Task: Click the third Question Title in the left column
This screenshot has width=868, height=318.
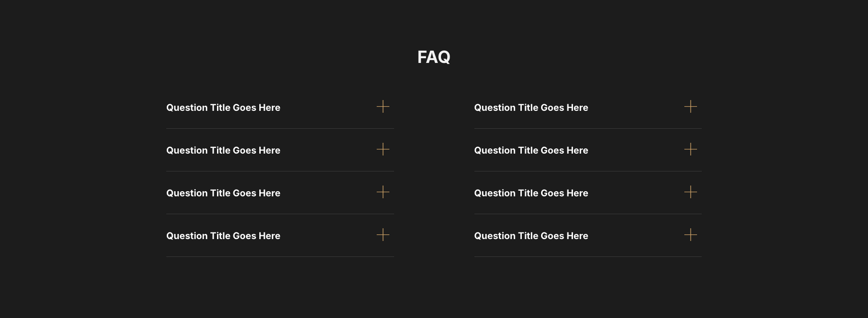Action: (x=224, y=193)
